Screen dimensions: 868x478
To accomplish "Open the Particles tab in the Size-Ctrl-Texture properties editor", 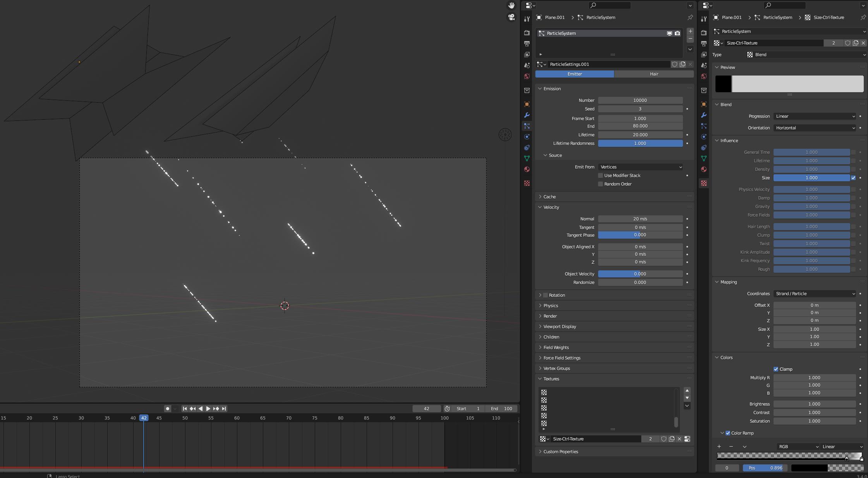I will [x=703, y=126].
